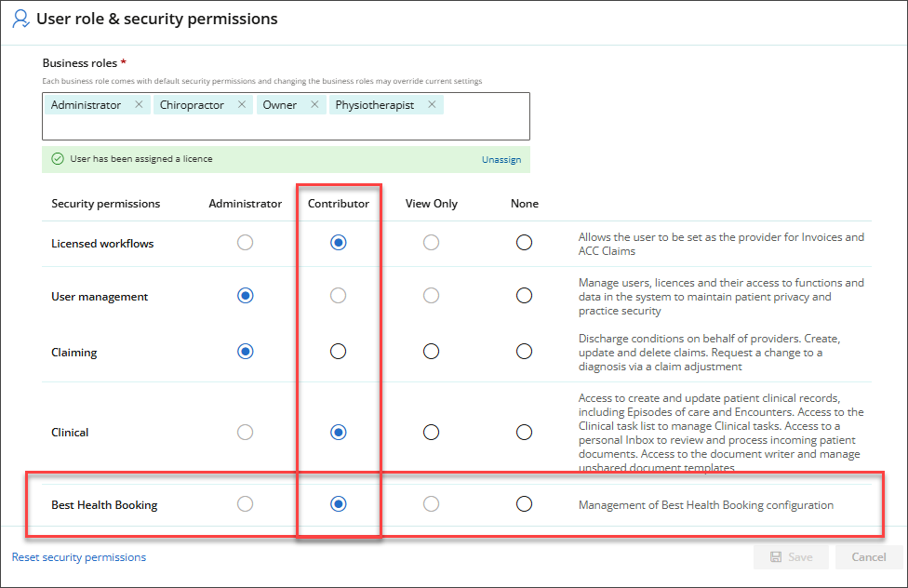Click the 'User has been assigned a licence' message

(141, 159)
